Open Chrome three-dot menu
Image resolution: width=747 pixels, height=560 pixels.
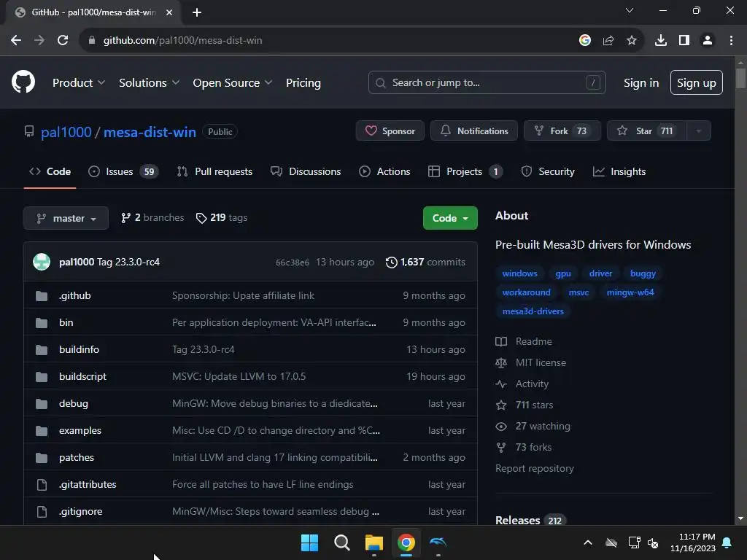click(x=731, y=41)
